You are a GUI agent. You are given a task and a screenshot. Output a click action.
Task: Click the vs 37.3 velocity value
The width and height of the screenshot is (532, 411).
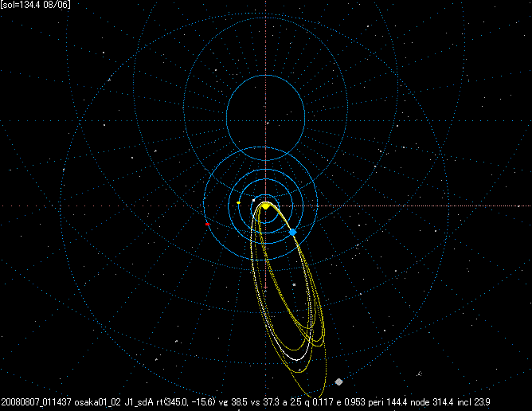coord(264,402)
